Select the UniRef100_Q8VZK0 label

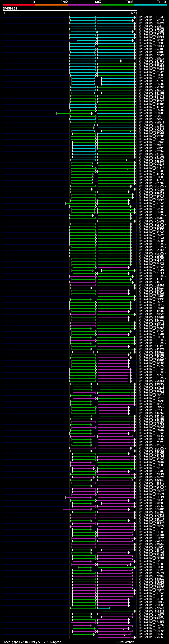coord(152,151)
